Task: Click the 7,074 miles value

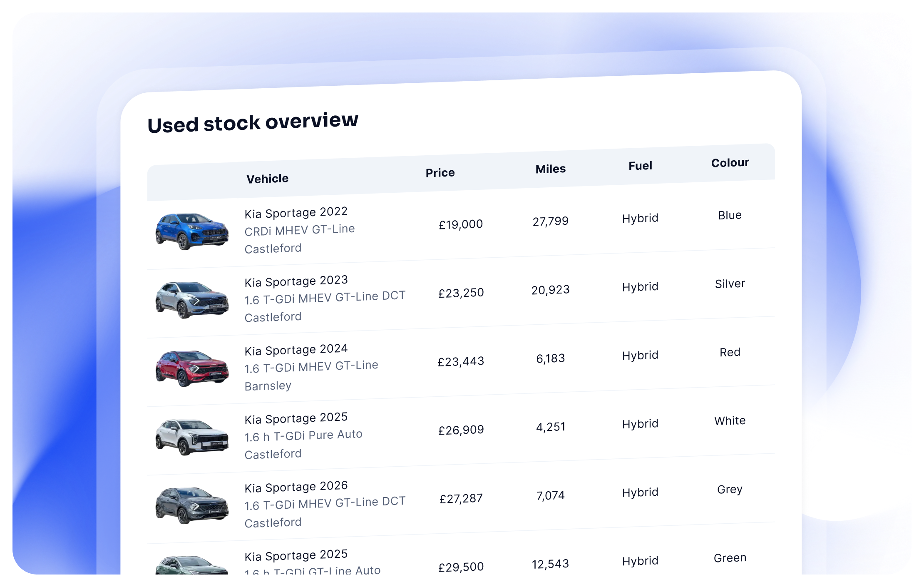Action: [550, 495]
